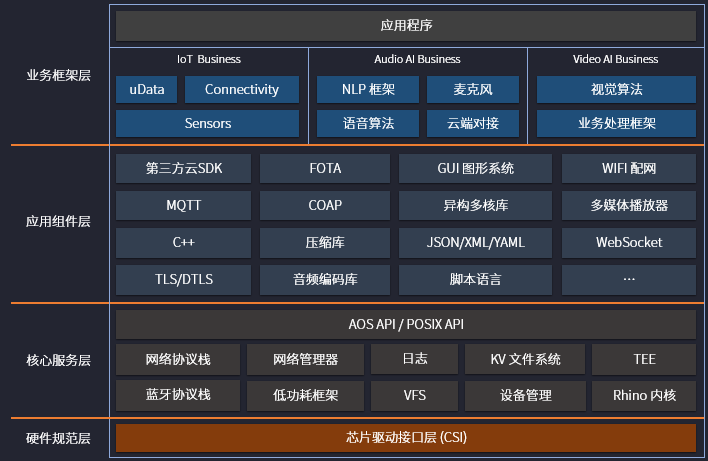Select the MQTT component
Image resolution: width=708 pixels, height=461 pixels.
[x=184, y=206]
